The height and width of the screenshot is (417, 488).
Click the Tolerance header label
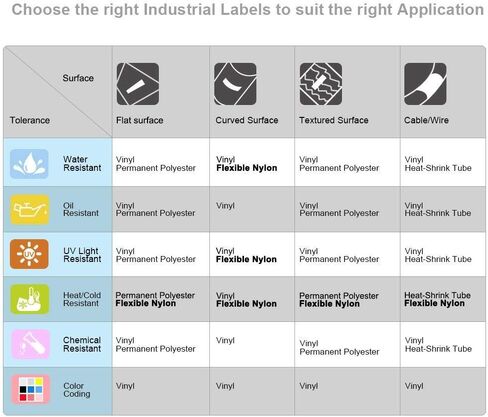click(30, 120)
